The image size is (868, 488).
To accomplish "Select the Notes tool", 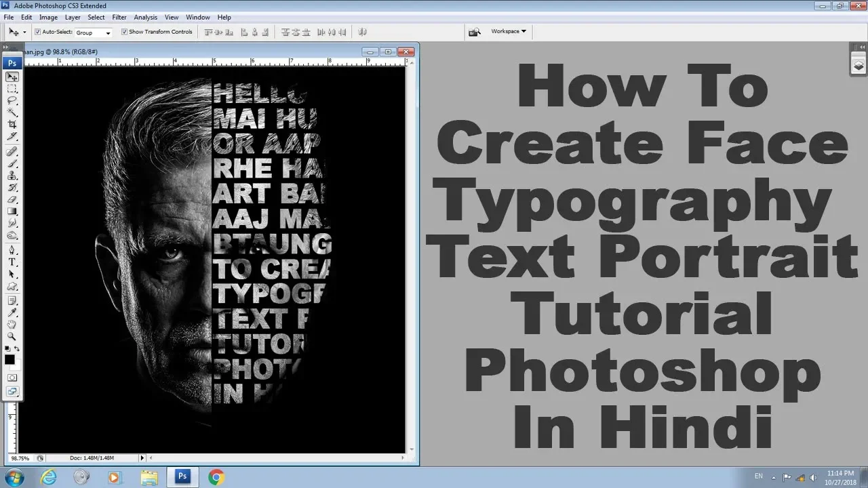I will [12, 301].
